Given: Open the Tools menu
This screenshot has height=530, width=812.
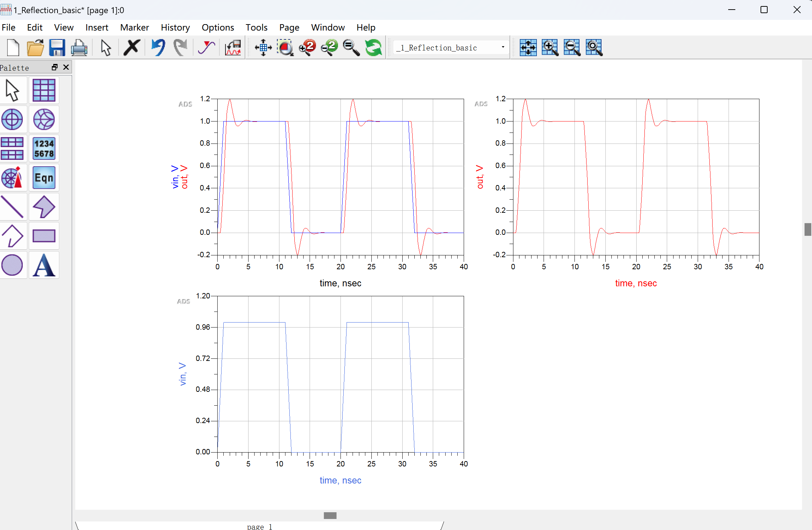Looking at the screenshot, I should point(256,27).
